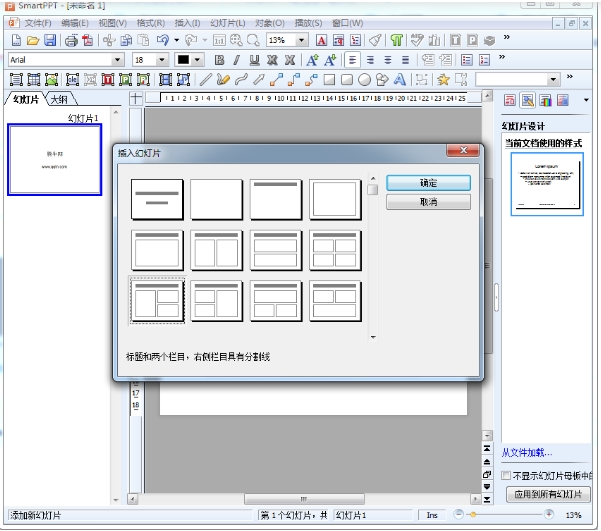The height and width of the screenshot is (531, 601).
Task: Cut selection with the scissors icon
Action: point(109,40)
